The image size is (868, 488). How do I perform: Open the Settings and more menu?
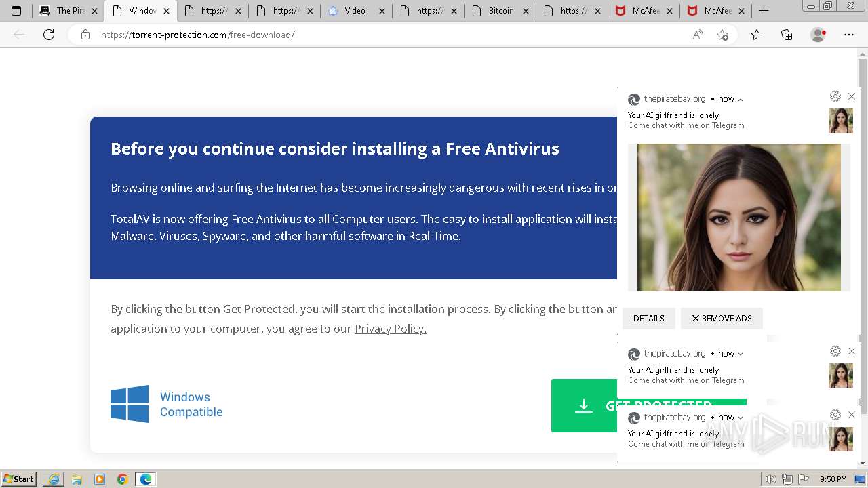[849, 35]
